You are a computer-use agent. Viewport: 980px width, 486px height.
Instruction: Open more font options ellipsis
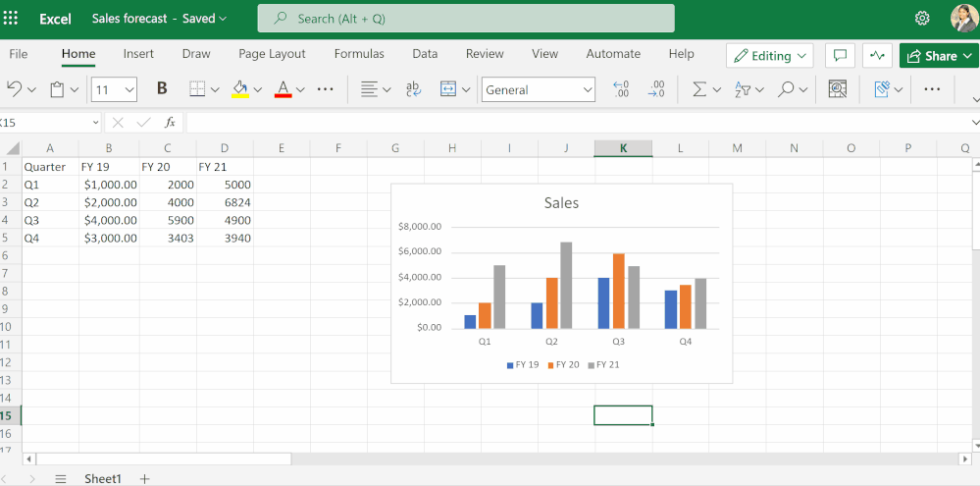point(325,89)
